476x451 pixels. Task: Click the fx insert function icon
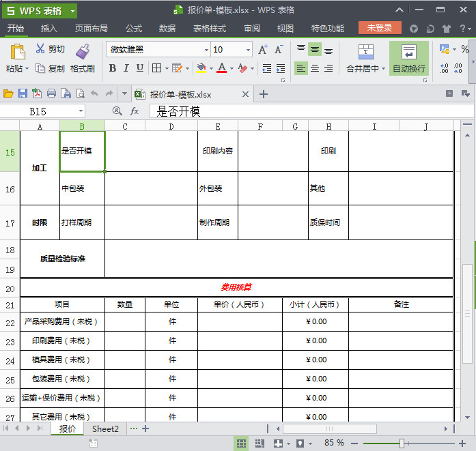click(x=134, y=111)
